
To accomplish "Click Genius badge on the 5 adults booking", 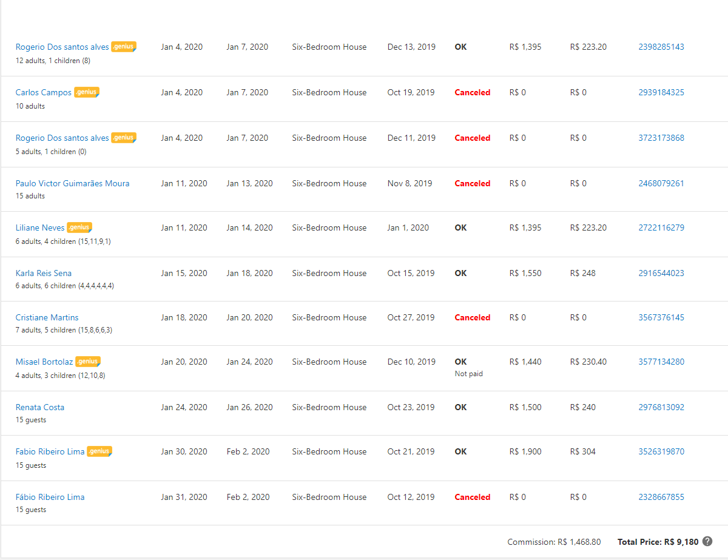I will [124, 138].
